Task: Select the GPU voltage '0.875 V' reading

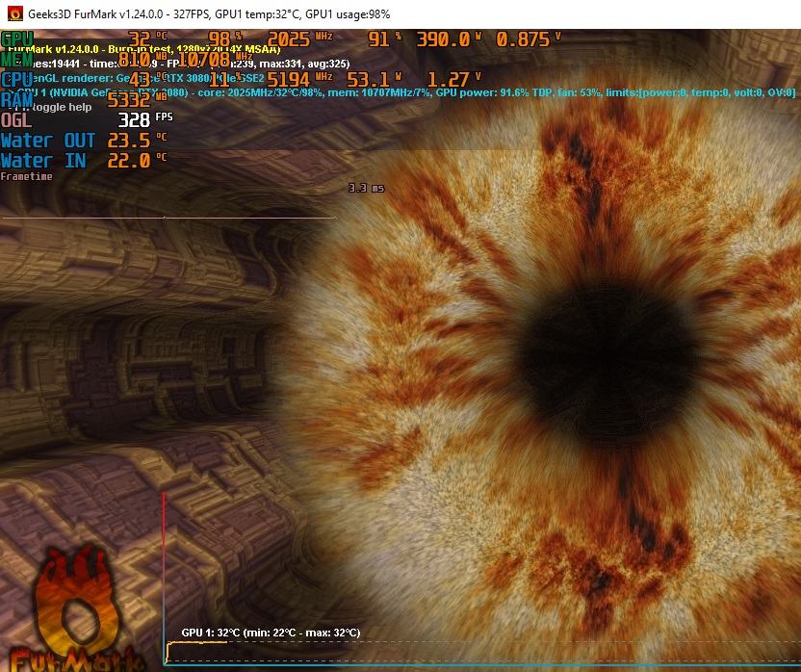Action: click(x=529, y=39)
